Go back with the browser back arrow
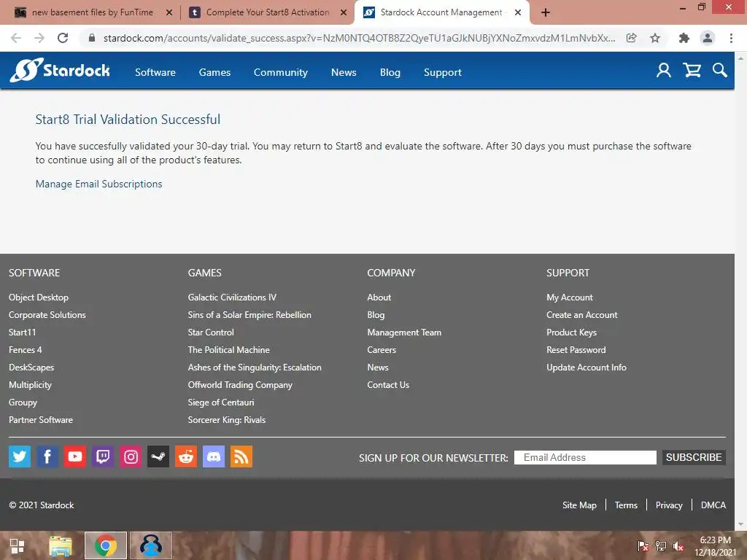747x560 pixels. [16, 38]
